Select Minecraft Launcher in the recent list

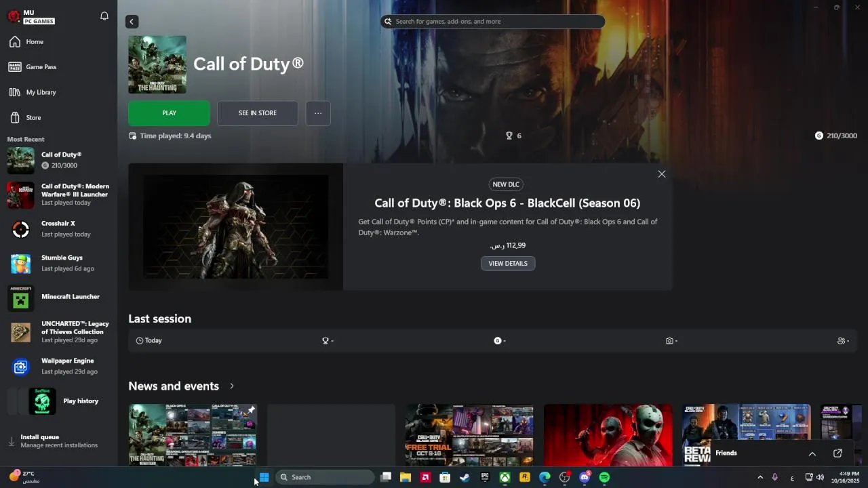pyautogui.click(x=58, y=297)
